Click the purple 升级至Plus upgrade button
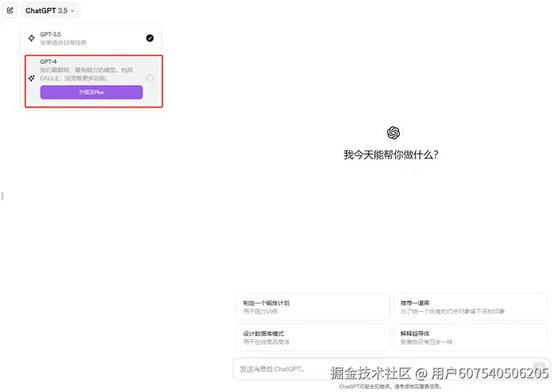The width and height of the screenshot is (560, 392). 92,92
